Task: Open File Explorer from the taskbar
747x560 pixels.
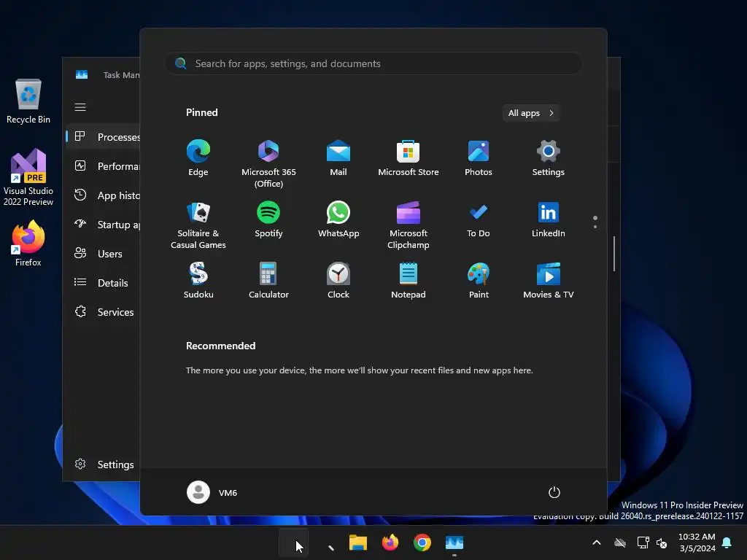Action: (x=357, y=542)
